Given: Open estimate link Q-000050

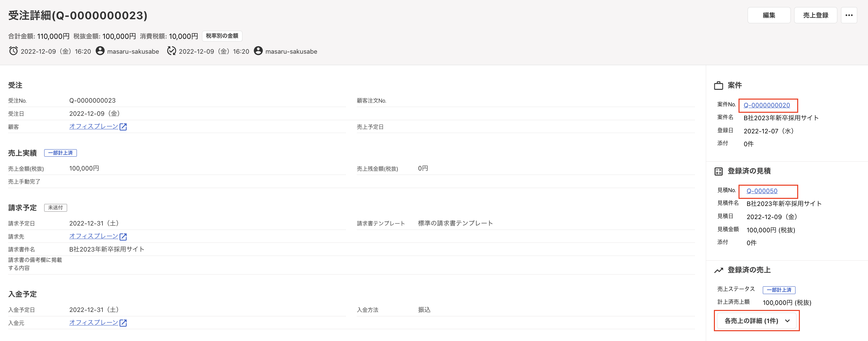Looking at the screenshot, I should (x=762, y=191).
